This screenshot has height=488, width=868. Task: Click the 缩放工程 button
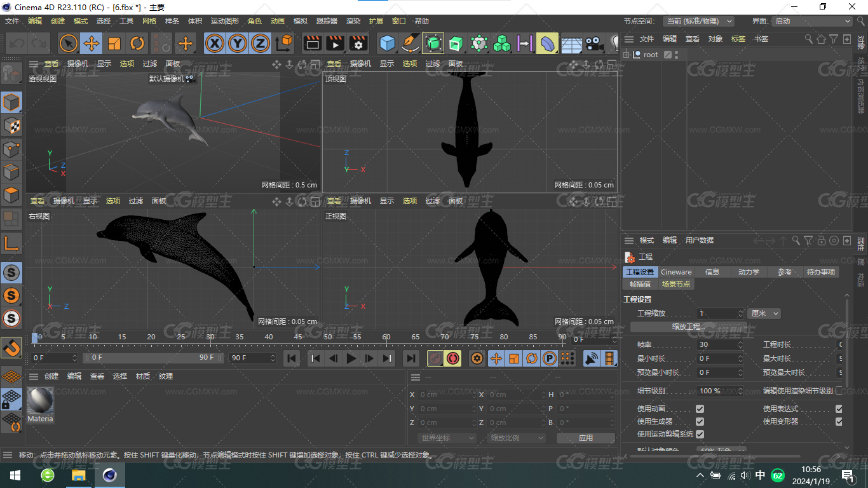tap(689, 327)
